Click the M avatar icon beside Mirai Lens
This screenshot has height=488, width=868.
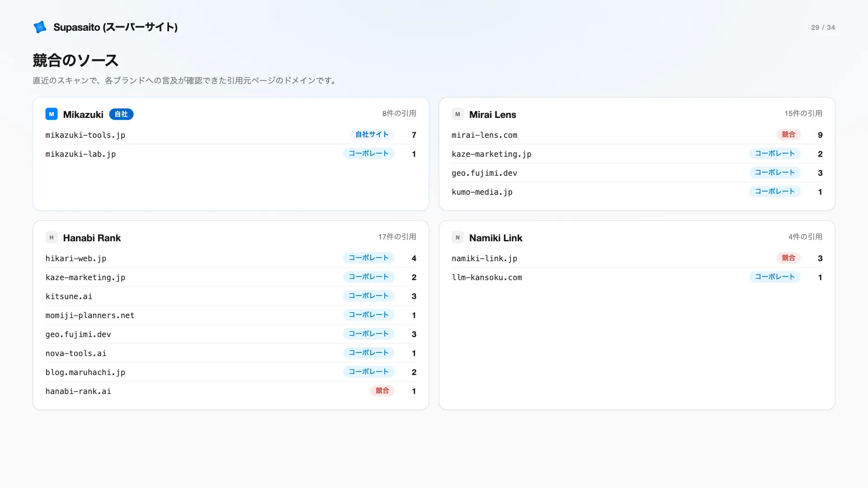pyautogui.click(x=458, y=114)
